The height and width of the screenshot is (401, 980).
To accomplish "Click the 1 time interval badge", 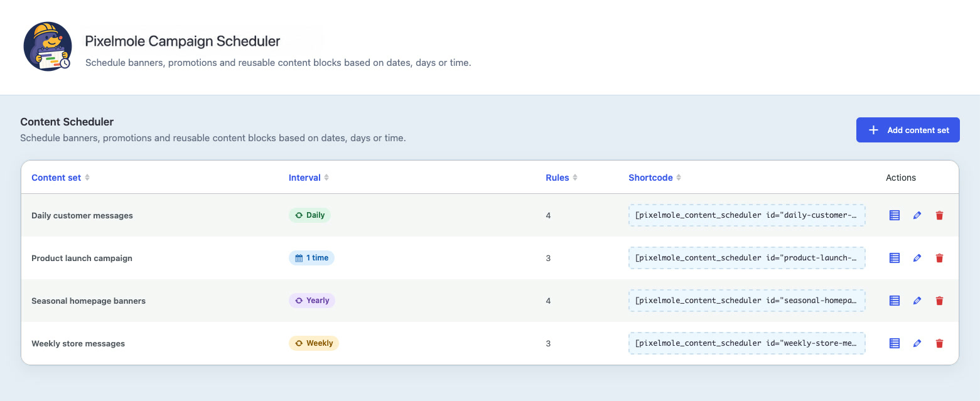I will point(311,258).
